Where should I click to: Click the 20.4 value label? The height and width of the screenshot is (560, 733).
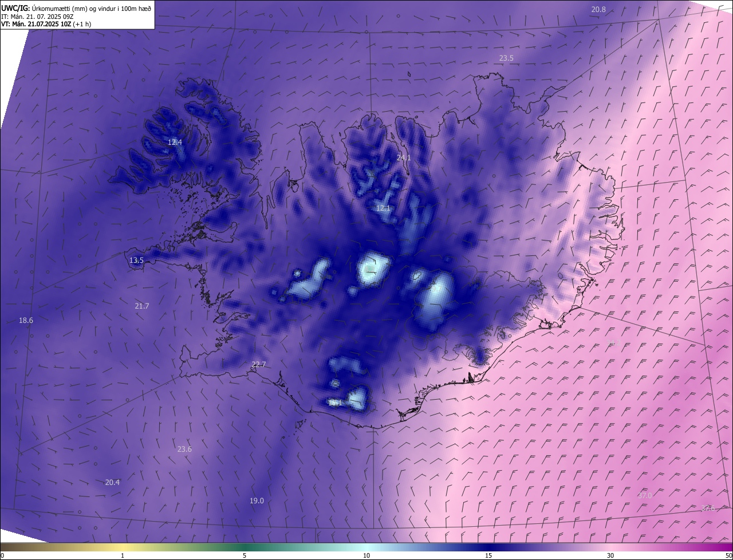(112, 483)
